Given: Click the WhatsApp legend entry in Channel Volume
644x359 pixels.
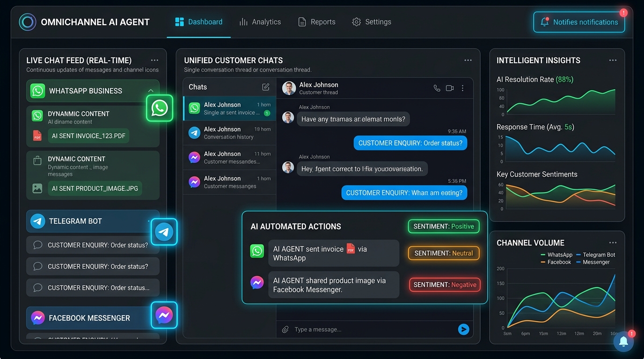Looking at the screenshot, I should [556, 255].
